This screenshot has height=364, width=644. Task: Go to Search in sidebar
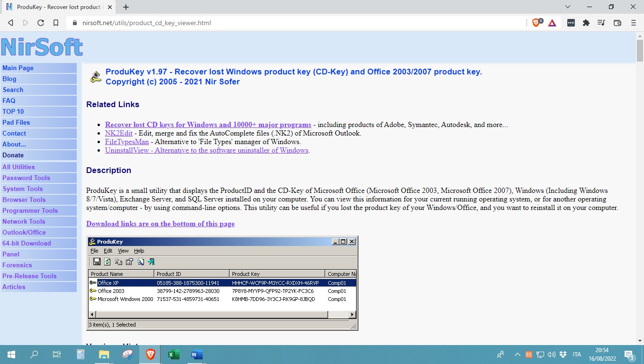pyautogui.click(x=39, y=90)
